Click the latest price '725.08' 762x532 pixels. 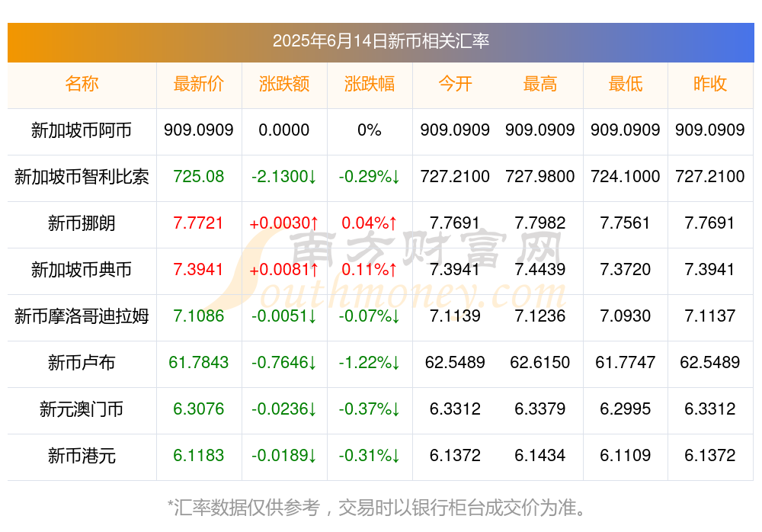198,176
